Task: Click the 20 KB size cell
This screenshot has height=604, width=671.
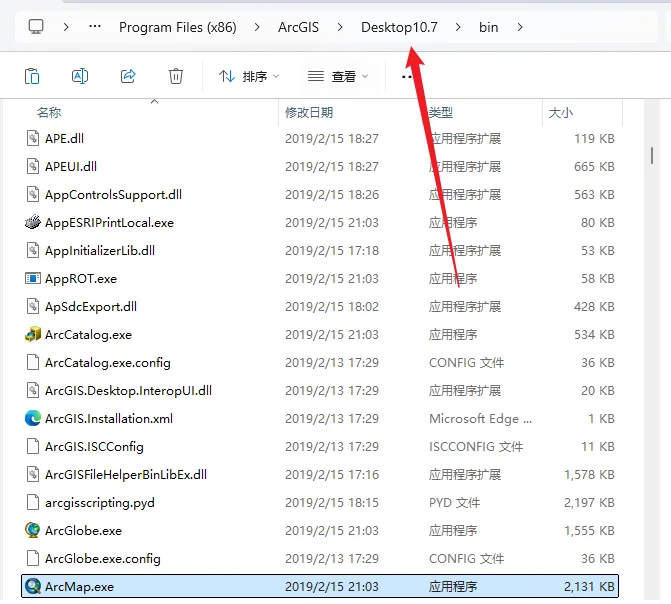Action: (x=598, y=391)
